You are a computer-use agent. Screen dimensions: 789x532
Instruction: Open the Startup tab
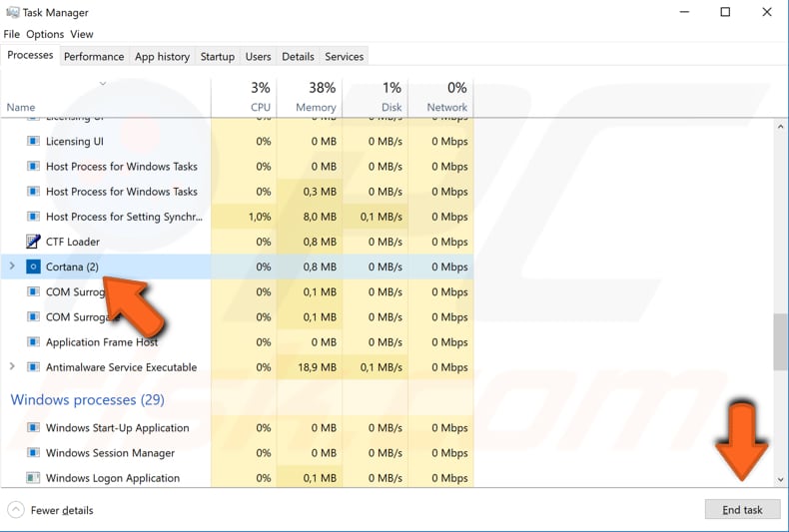tap(218, 56)
